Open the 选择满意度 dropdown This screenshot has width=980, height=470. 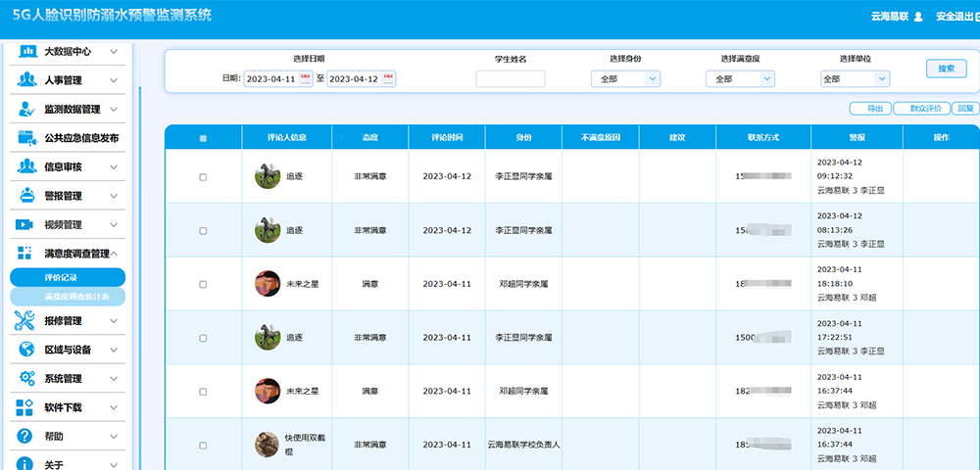click(740, 79)
